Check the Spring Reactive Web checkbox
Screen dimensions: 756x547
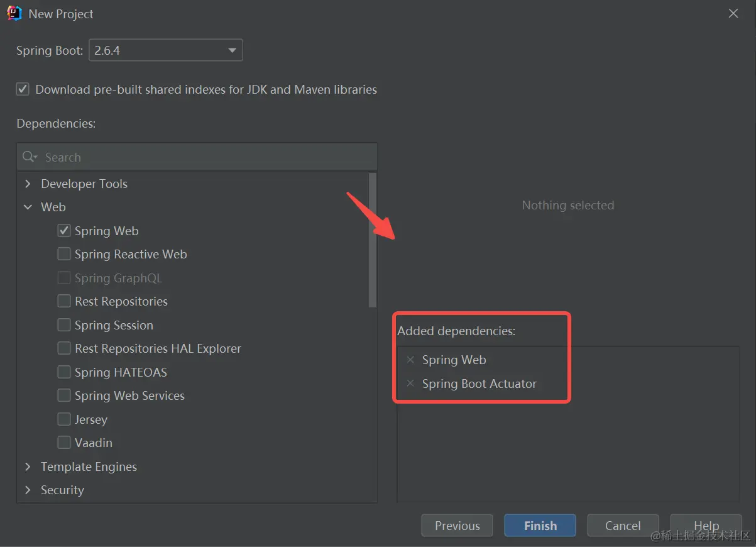point(64,254)
